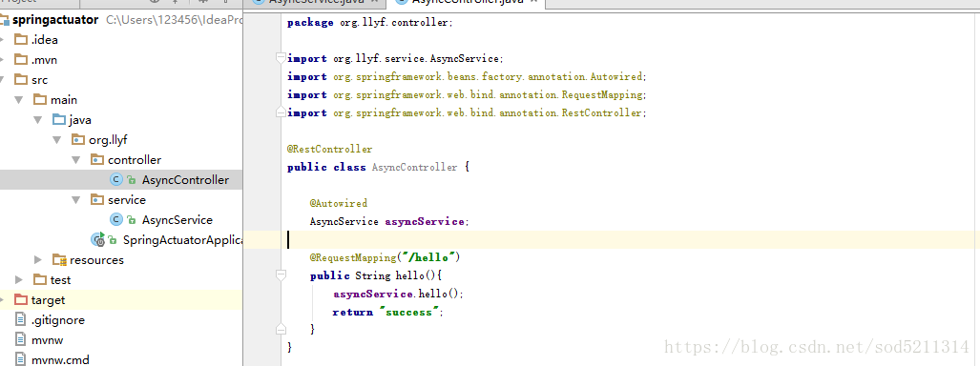The image size is (980, 366).
Task: Click the test folder icon
Action: [x=40, y=280]
